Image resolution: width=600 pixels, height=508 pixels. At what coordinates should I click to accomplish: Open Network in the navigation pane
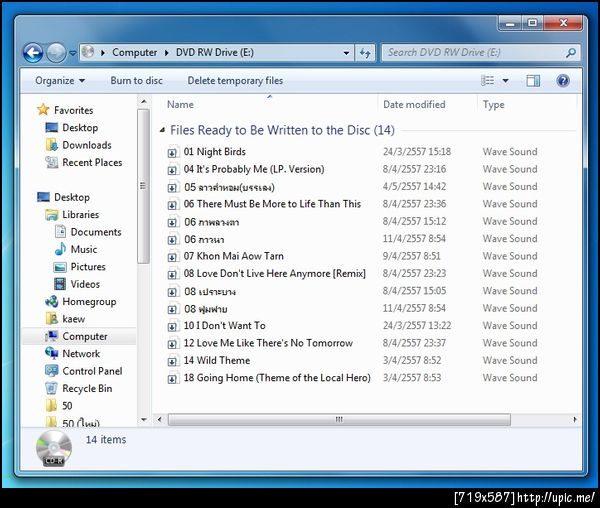[81, 354]
